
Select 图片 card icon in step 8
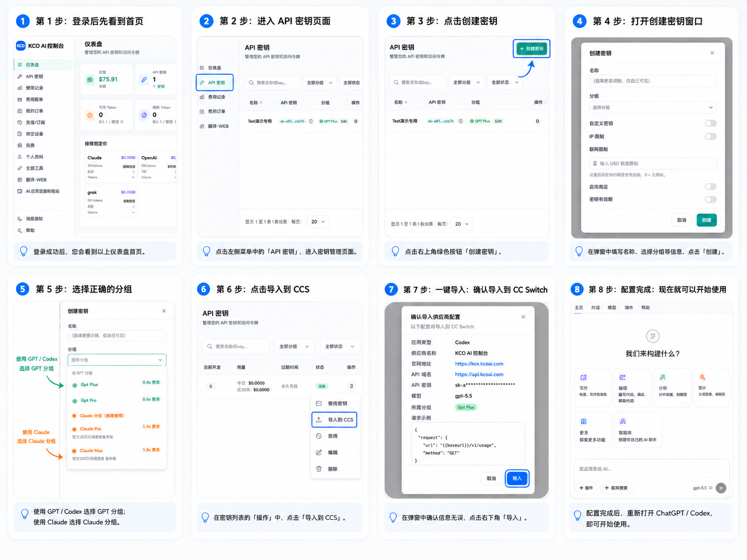[702, 377]
